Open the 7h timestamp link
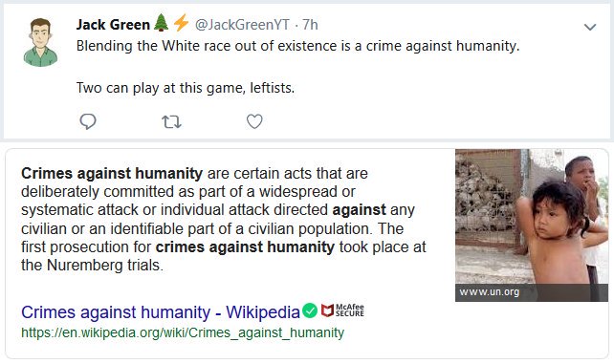Viewport: 614px width, 364px height. pos(310,25)
